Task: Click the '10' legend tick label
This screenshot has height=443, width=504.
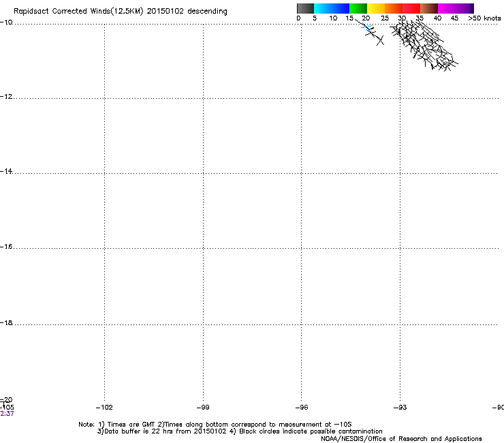Action: [x=333, y=18]
